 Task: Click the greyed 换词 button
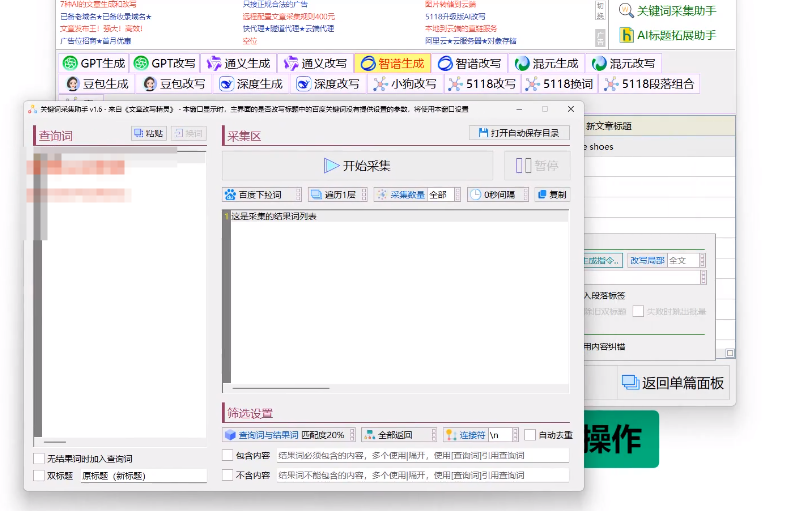(189, 133)
